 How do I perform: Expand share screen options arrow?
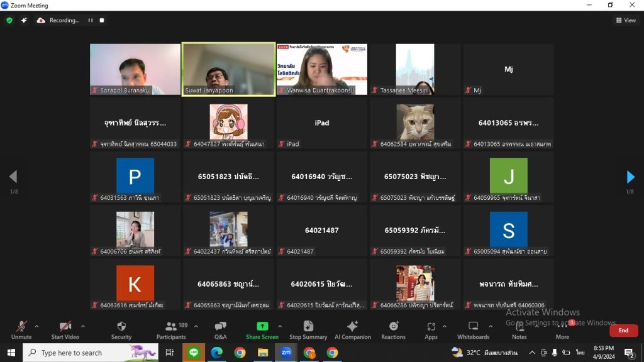[280, 326]
